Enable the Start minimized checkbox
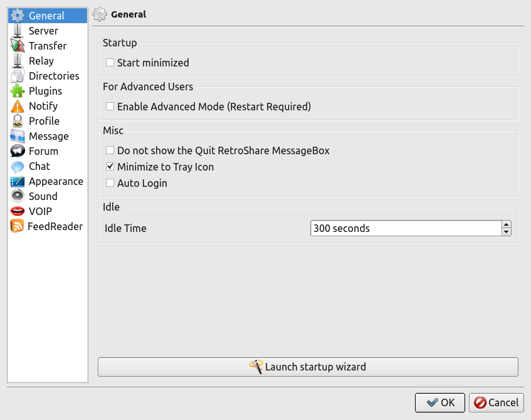This screenshot has width=531, height=420. point(110,62)
